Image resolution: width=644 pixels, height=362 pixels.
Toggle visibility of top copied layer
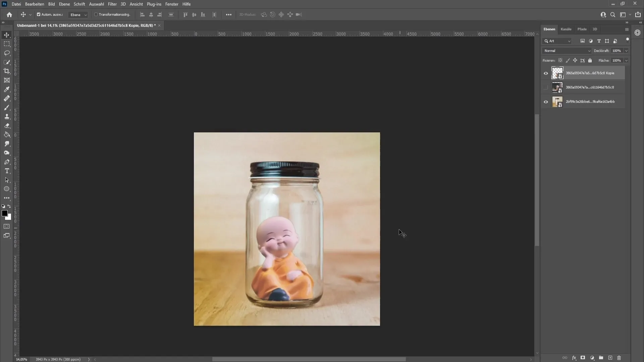point(546,72)
